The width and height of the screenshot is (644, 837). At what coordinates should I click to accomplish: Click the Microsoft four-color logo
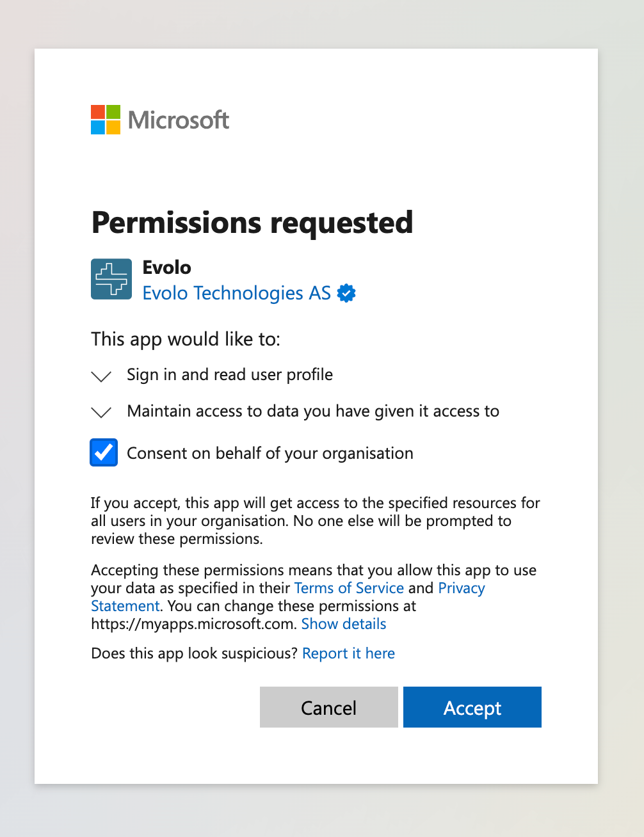pos(106,120)
